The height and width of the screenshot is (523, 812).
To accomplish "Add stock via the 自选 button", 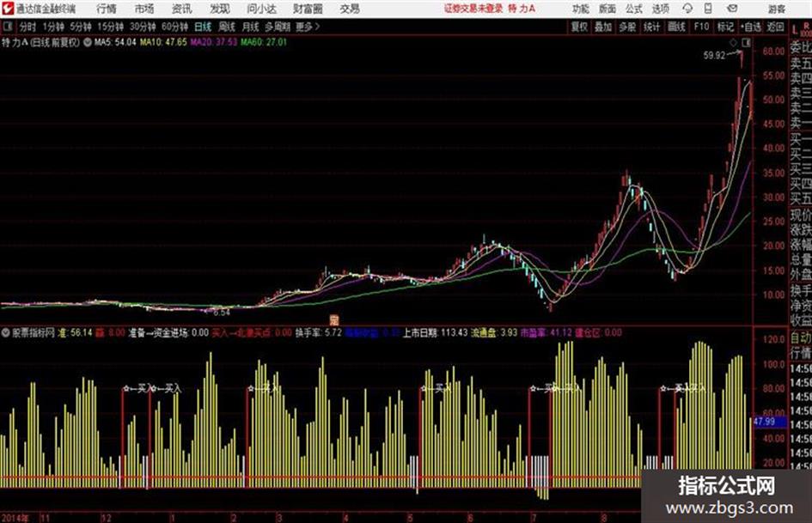I will click(751, 27).
